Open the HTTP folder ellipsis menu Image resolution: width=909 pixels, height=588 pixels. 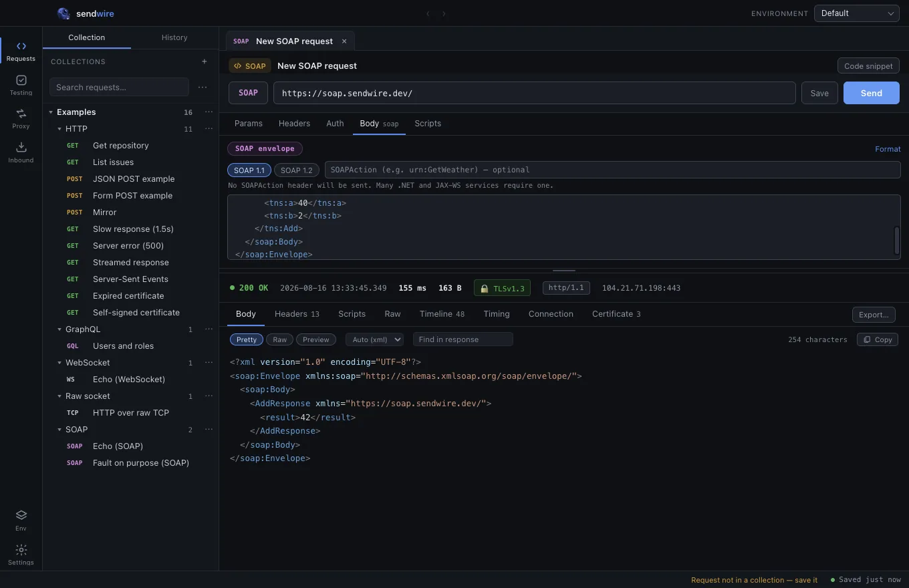coord(209,129)
